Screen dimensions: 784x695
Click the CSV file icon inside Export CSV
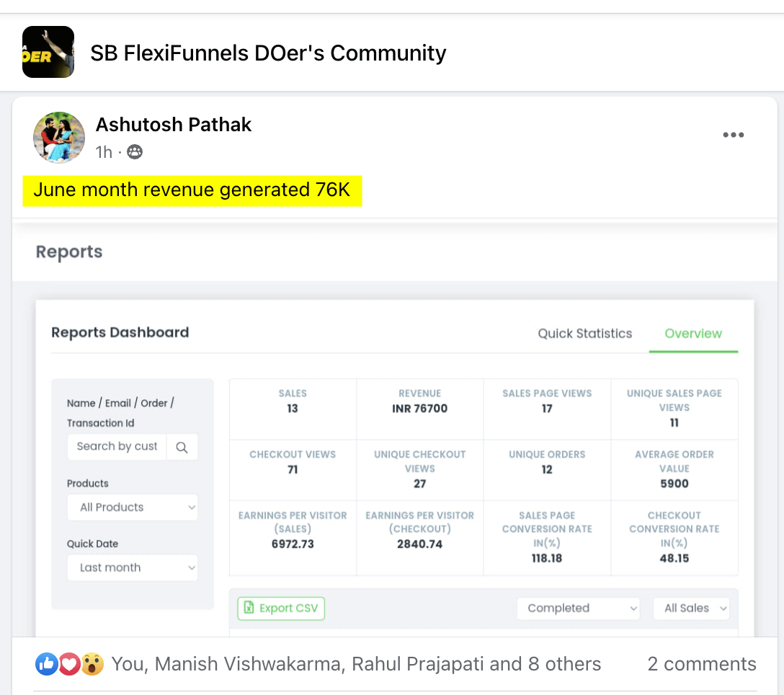click(248, 608)
